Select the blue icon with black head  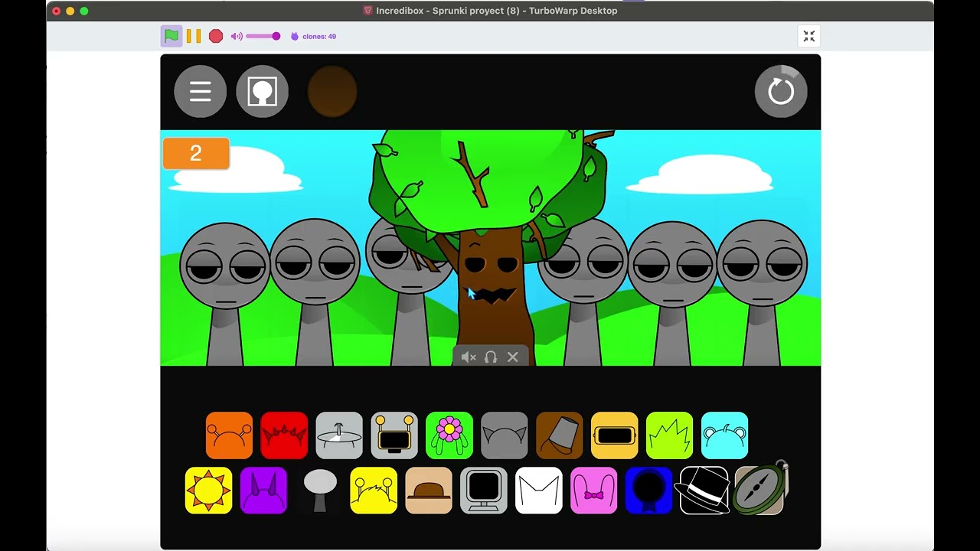point(649,491)
